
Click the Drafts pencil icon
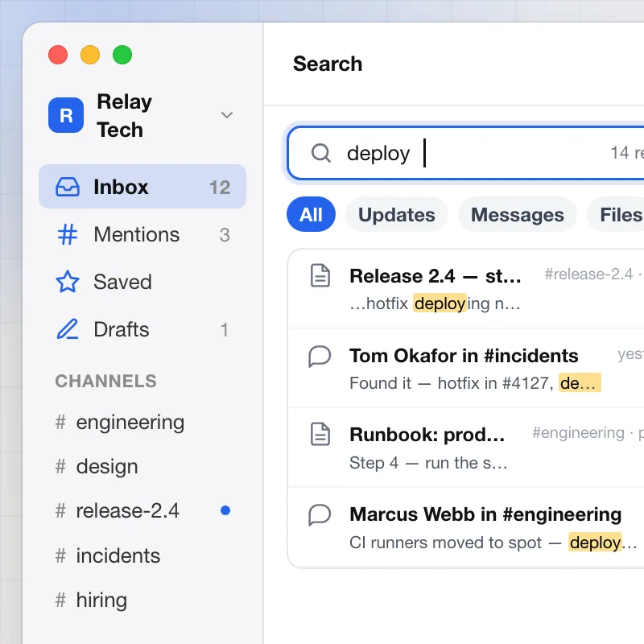(68, 329)
